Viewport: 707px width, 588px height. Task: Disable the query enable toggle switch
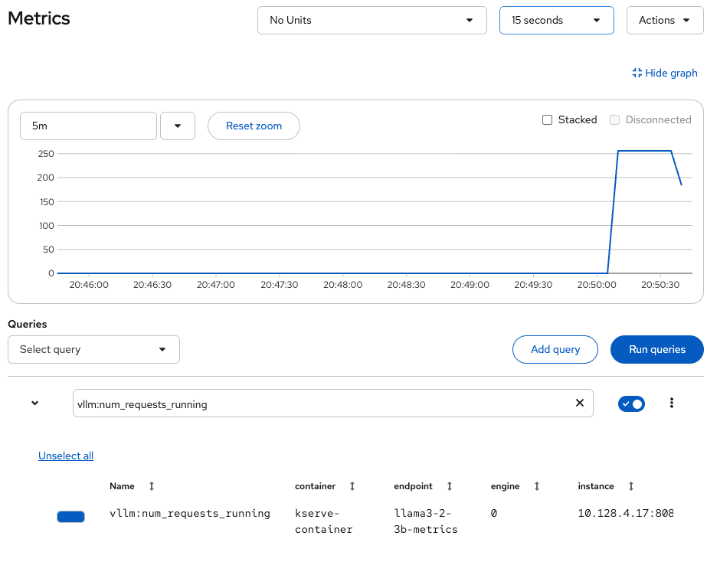pos(631,403)
